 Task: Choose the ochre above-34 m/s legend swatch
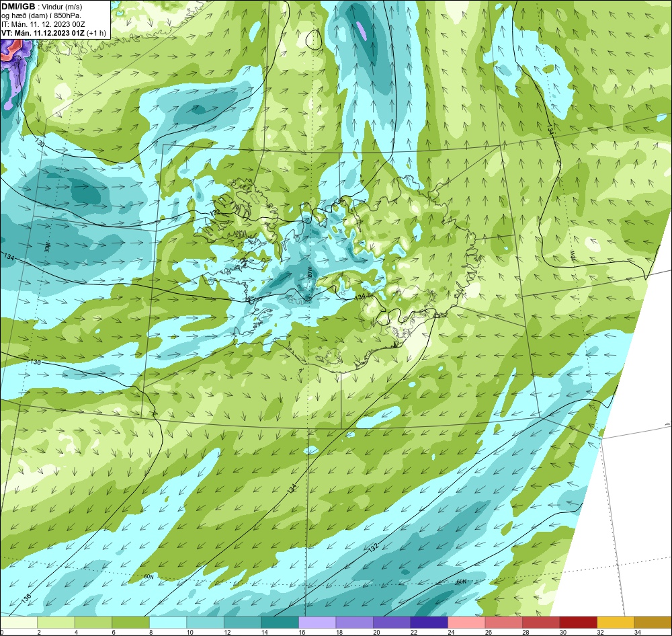tap(653, 623)
